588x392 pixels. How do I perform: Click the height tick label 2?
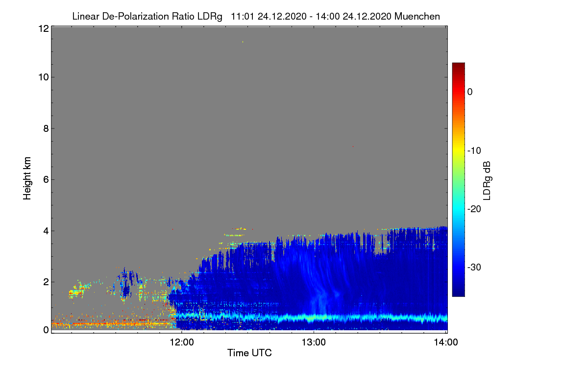pos(46,282)
